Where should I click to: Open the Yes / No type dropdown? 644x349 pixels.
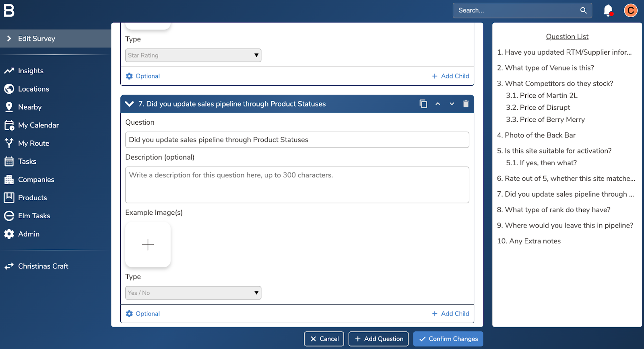pyautogui.click(x=193, y=293)
